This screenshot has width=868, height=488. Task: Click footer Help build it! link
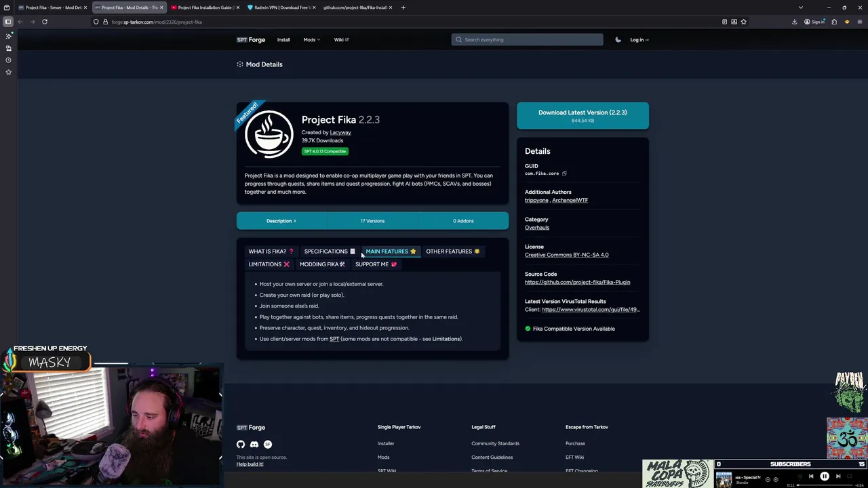tap(250, 464)
